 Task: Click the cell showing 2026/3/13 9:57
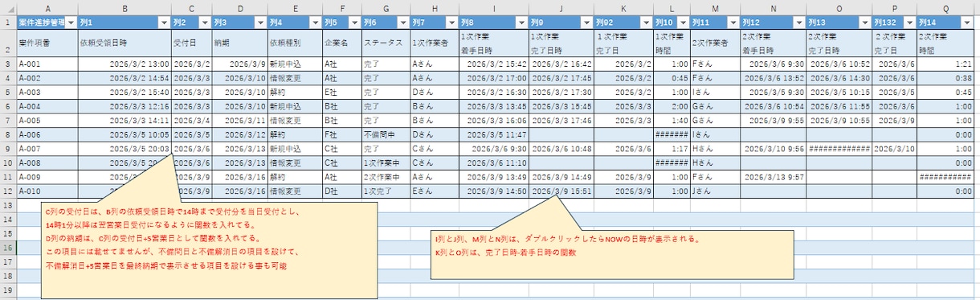(x=774, y=176)
